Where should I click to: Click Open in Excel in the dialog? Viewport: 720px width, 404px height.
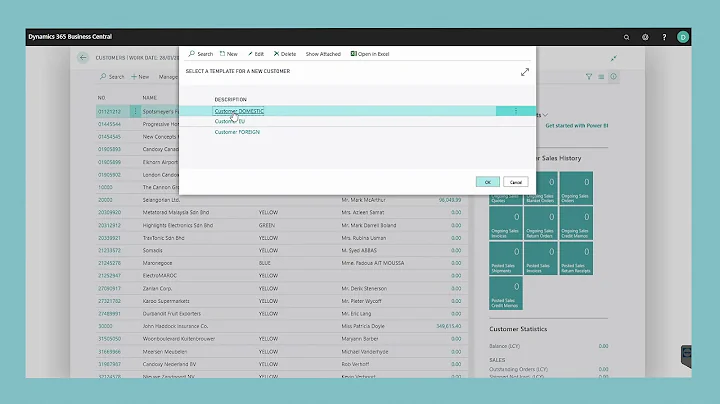[x=370, y=54]
